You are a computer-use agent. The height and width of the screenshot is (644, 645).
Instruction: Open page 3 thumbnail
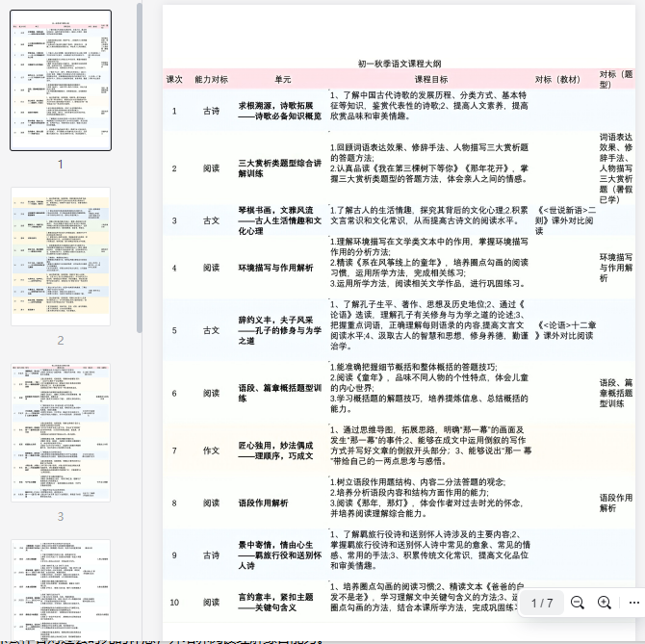(61, 432)
